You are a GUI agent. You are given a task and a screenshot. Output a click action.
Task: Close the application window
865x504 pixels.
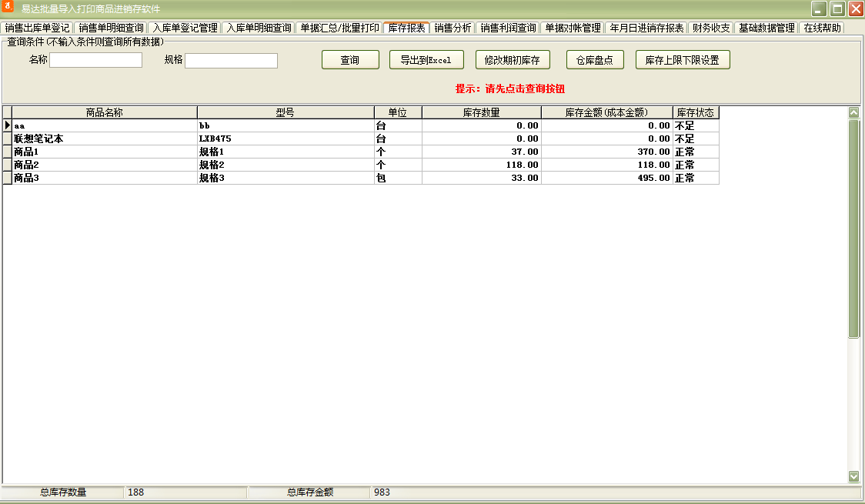(857, 8)
